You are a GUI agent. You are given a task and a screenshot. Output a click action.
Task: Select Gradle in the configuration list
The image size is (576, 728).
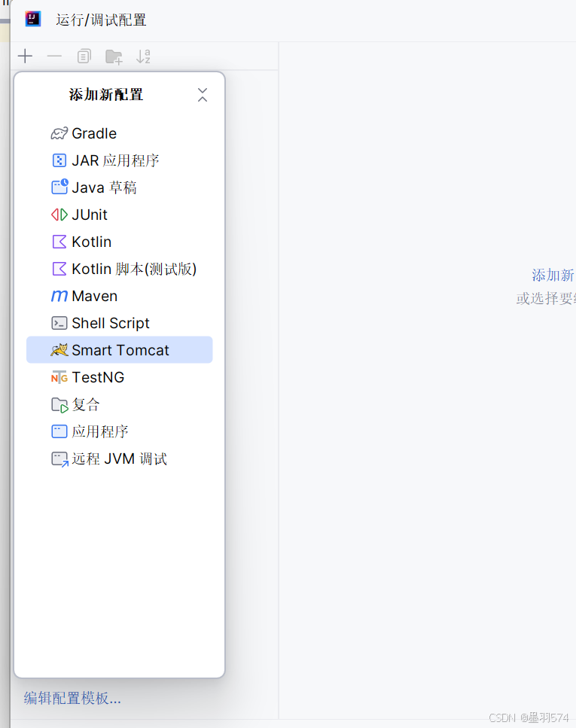tap(120, 133)
